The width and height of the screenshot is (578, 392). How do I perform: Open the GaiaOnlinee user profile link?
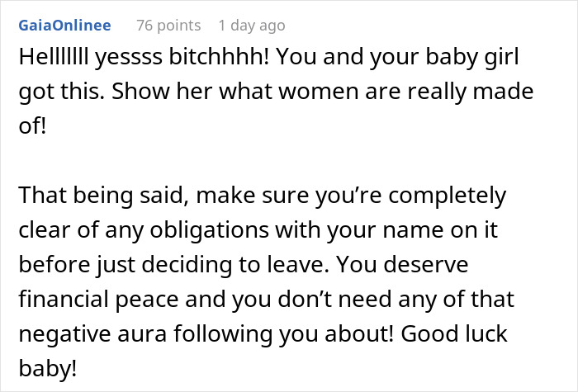pos(65,26)
